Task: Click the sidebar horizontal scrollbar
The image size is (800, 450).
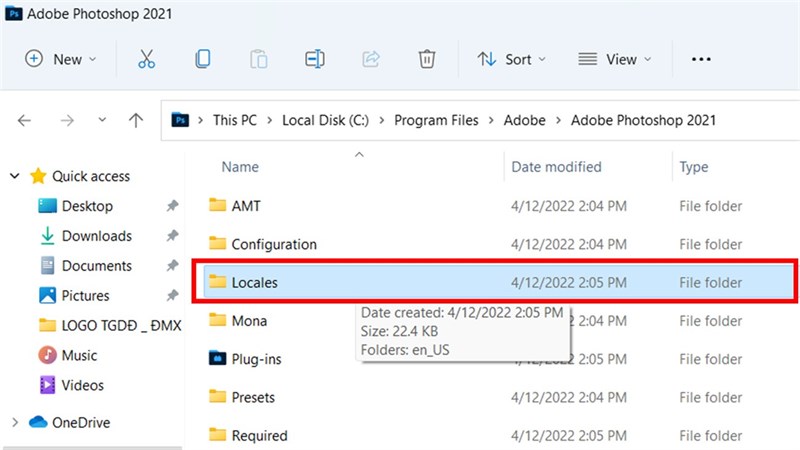Action: (x=92, y=448)
